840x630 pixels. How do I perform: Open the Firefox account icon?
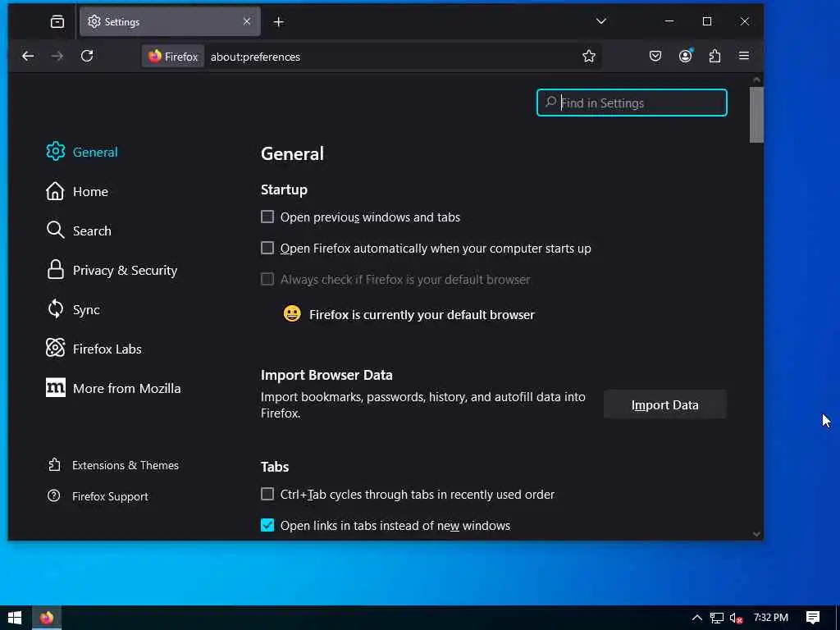pyautogui.click(x=685, y=56)
